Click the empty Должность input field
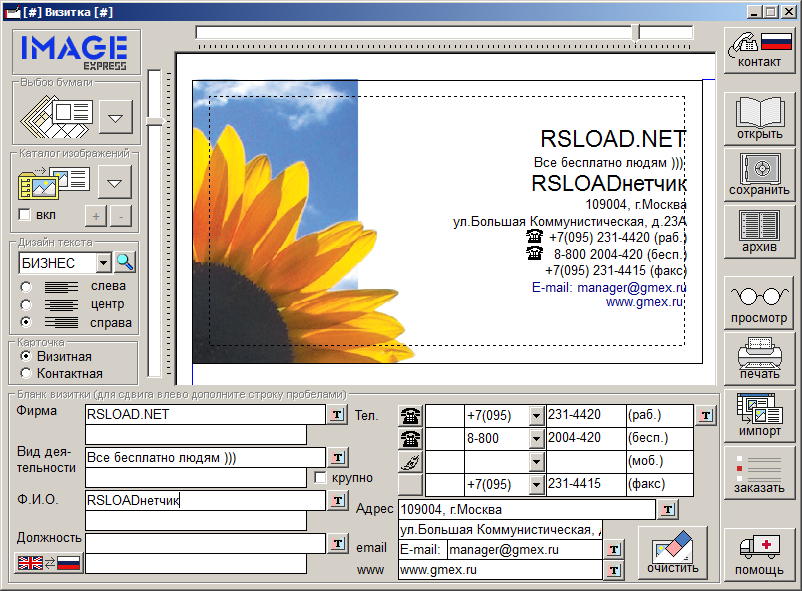This screenshot has height=591, width=802. click(206, 543)
